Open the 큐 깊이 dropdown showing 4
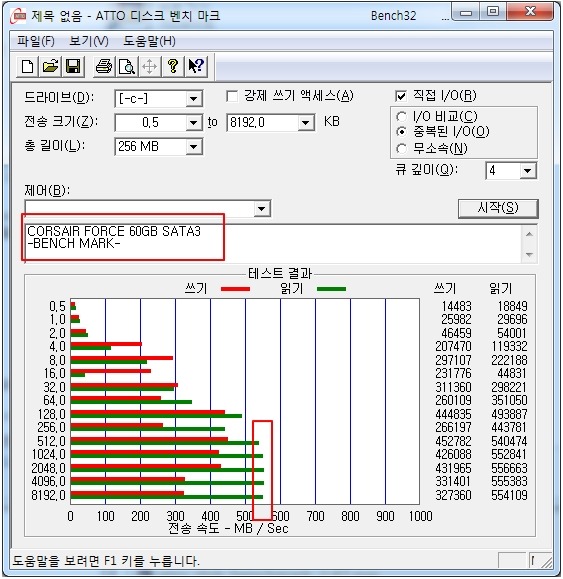The height and width of the screenshot is (579, 563). (x=528, y=171)
